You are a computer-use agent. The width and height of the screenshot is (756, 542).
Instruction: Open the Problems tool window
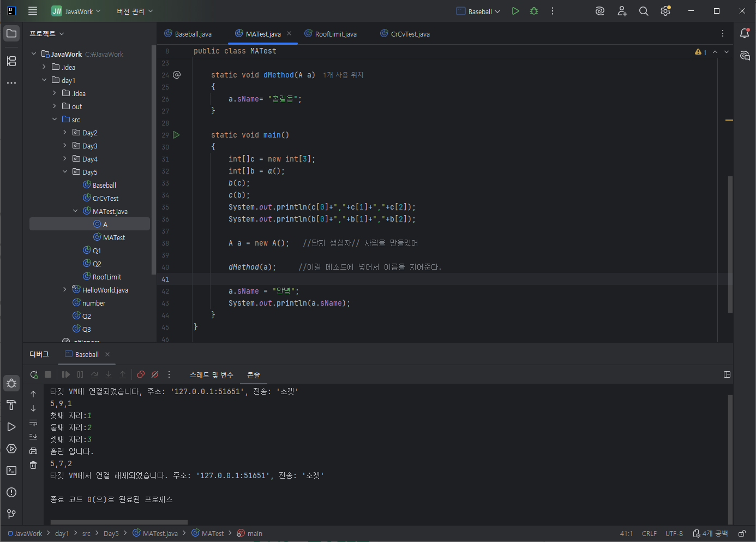click(x=11, y=492)
